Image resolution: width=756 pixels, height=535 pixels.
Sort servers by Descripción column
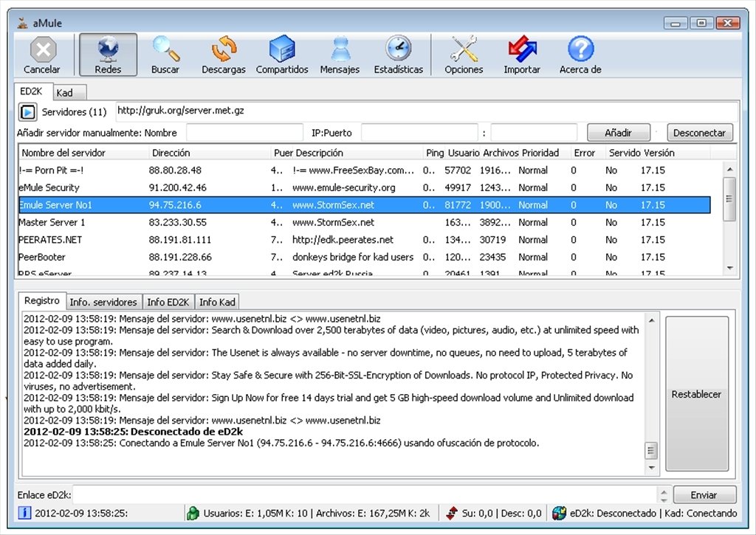point(358,153)
